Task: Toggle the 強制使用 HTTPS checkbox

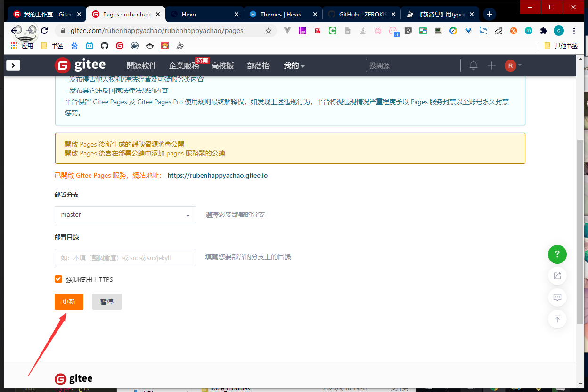Action: point(58,279)
